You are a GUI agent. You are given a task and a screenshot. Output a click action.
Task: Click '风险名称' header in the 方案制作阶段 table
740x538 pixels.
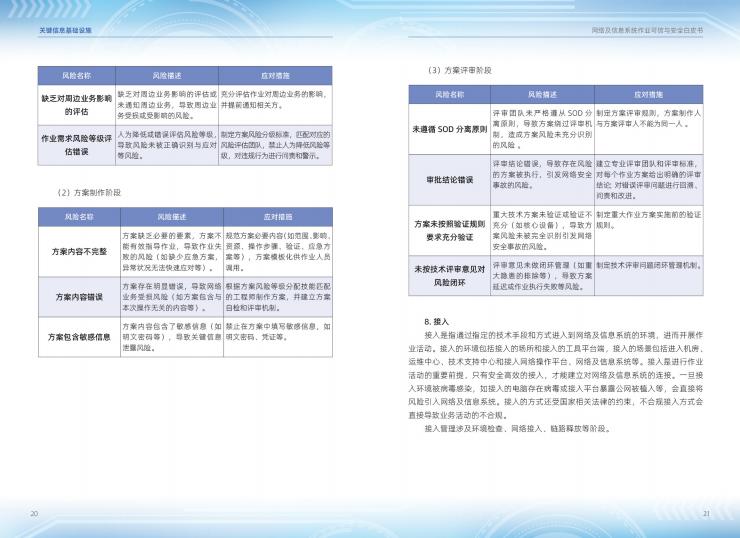[79, 217]
